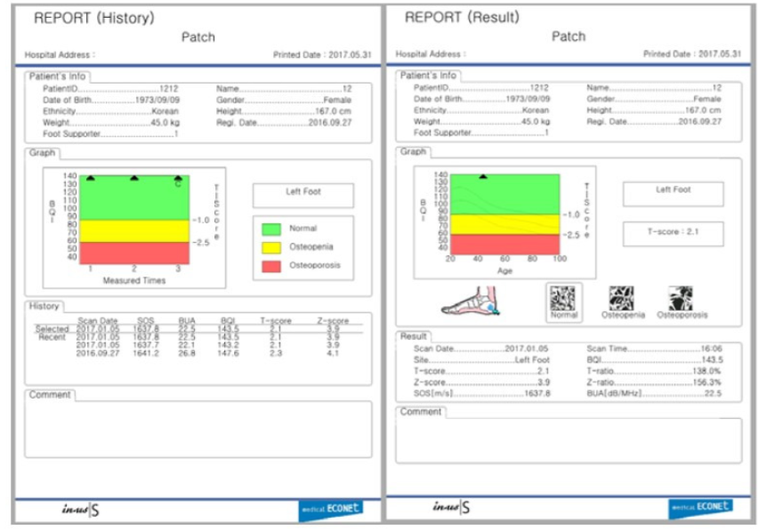This screenshot has height=532, width=766.
Task: Select the Graph tab in History report
Action: [42, 153]
